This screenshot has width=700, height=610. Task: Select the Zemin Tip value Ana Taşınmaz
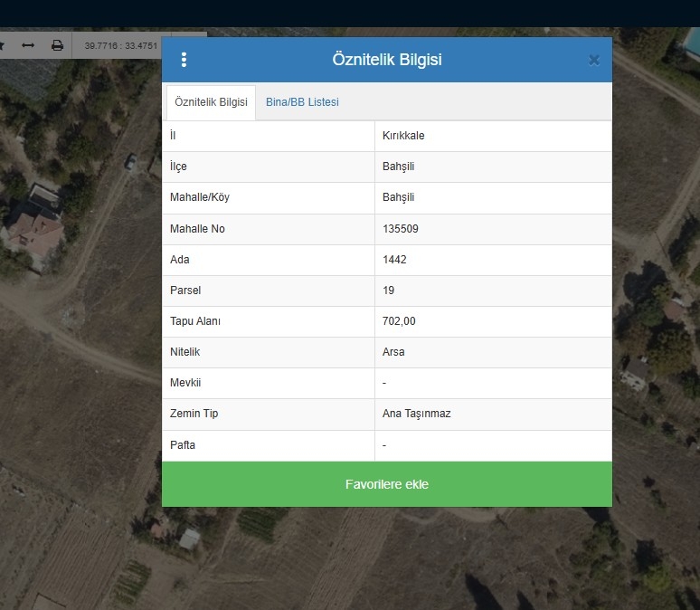[x=417, y=414]
